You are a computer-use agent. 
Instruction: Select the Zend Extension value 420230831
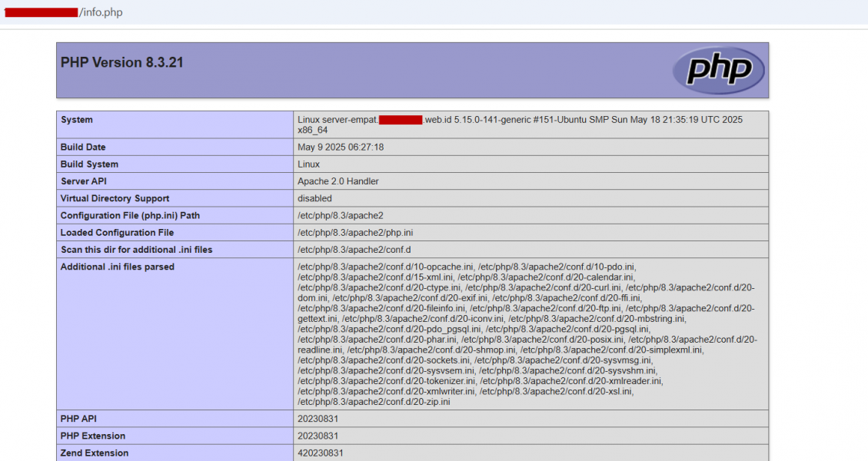[x=321, y=453]
